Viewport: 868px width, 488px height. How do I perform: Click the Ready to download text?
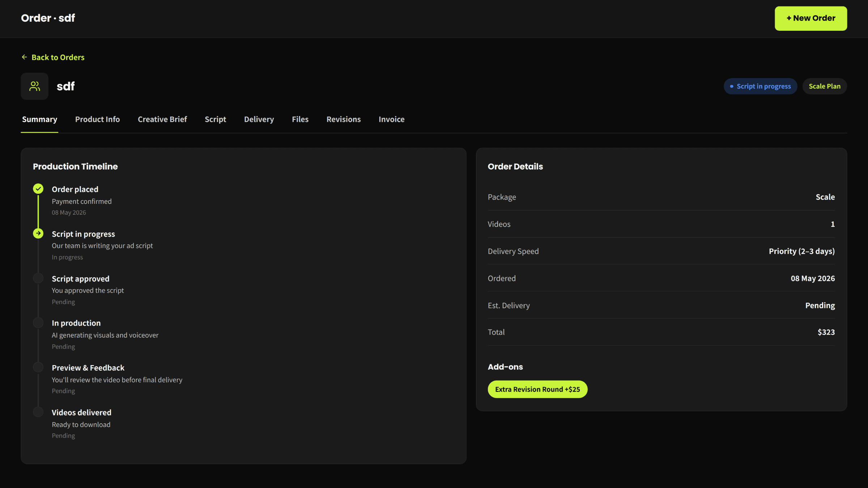pyautogui.click(x=81, y=425)
